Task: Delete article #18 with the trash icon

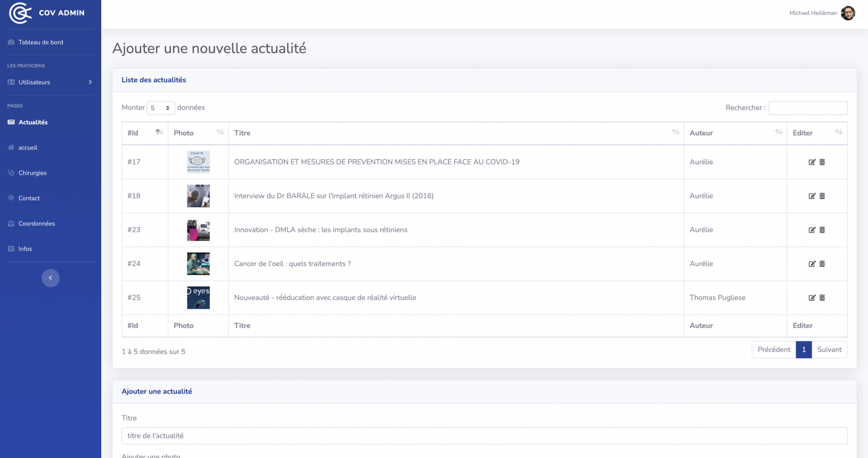Action: click(822, 196)
